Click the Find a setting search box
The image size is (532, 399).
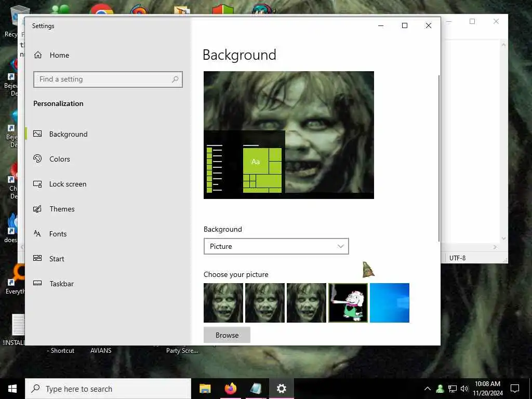point(108,79)
